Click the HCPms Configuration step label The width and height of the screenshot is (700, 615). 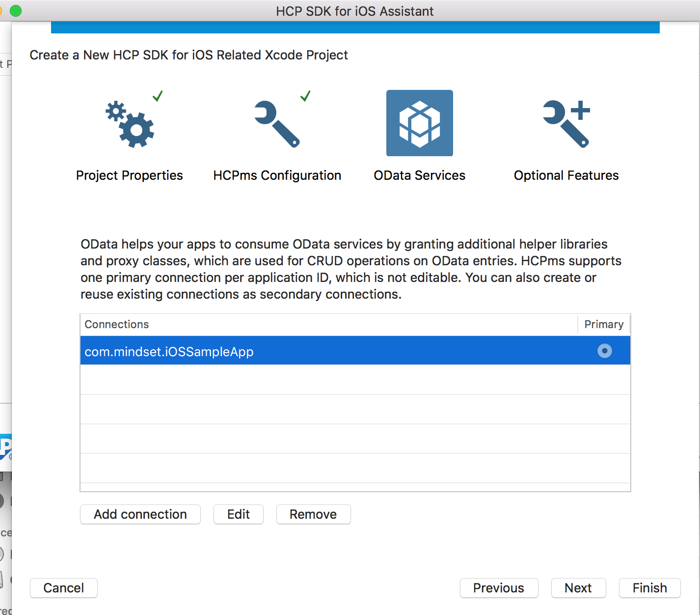tap(277, 175)
